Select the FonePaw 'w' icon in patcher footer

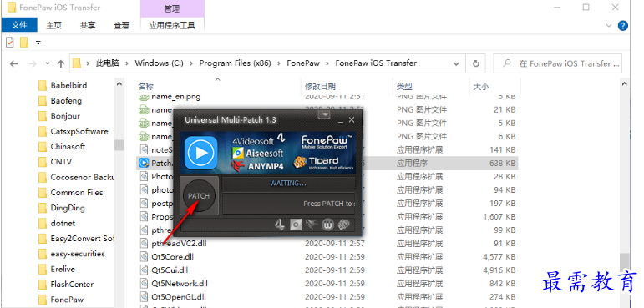[327, 225]
